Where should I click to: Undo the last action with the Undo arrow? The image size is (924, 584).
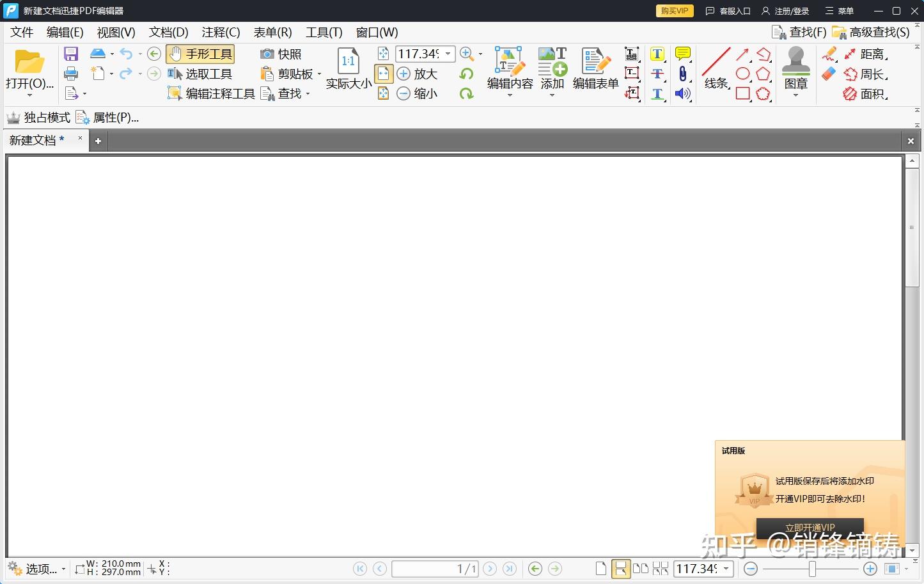point(126,54)
